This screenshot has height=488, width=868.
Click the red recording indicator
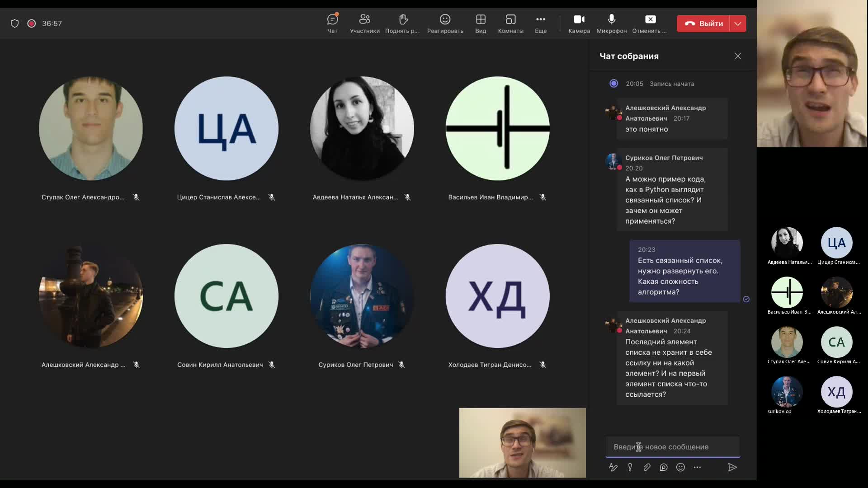point(31,23)
